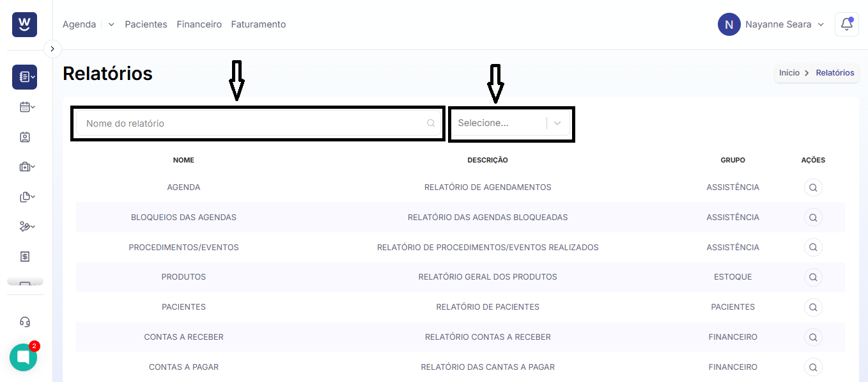Expand the calendar sidebar menu
Screen dimensions: 868x382
point(27,107)
